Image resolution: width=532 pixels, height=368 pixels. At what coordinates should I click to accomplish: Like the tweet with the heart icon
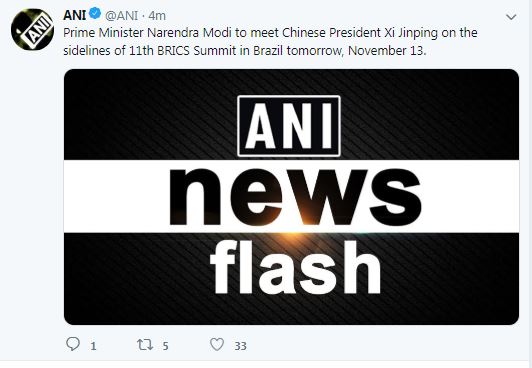[x=217, y=344]
